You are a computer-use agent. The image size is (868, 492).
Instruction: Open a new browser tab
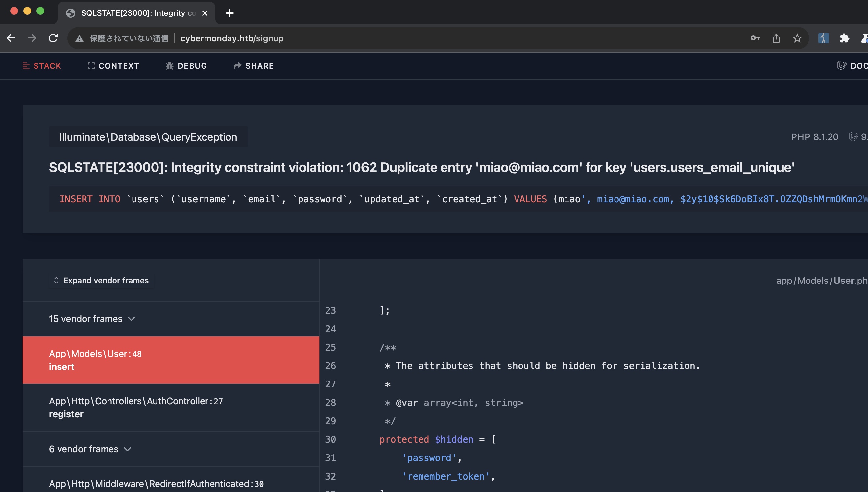[x=230, y=13]
